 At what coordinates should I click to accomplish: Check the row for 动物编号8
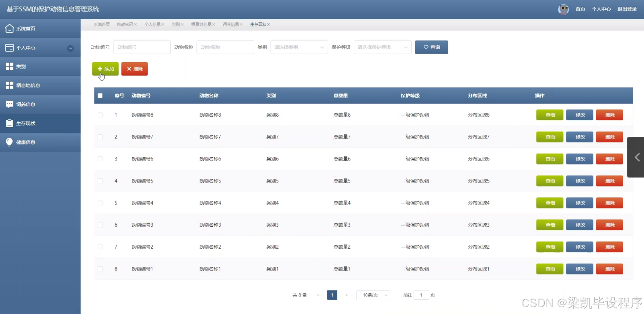100,115
